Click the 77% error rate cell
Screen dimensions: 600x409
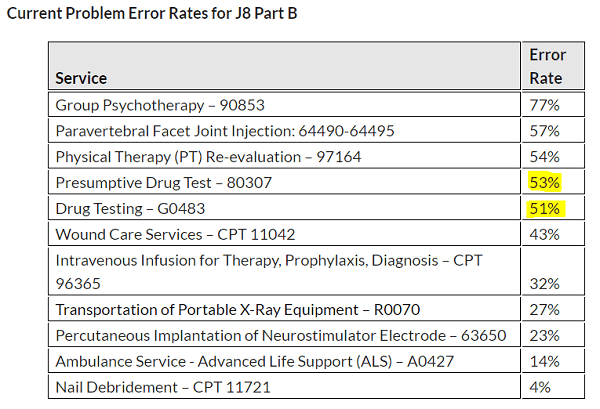pyautogui.click(x=545, y=104)
